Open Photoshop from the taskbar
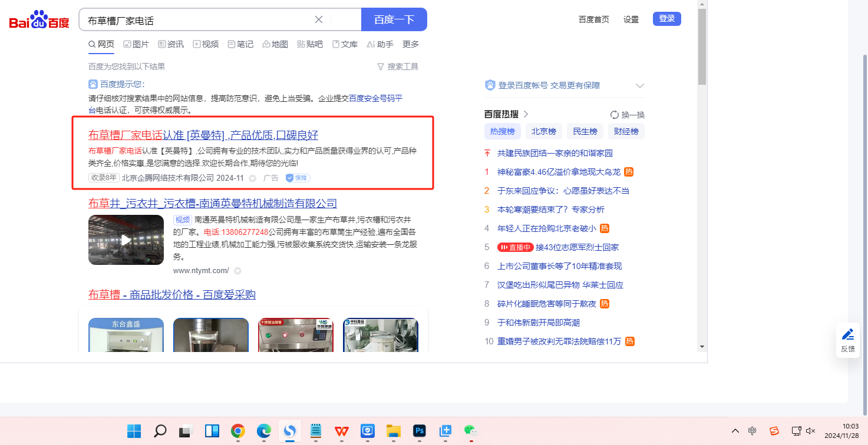This screenshot has height=445, width=868. [419, 431]
